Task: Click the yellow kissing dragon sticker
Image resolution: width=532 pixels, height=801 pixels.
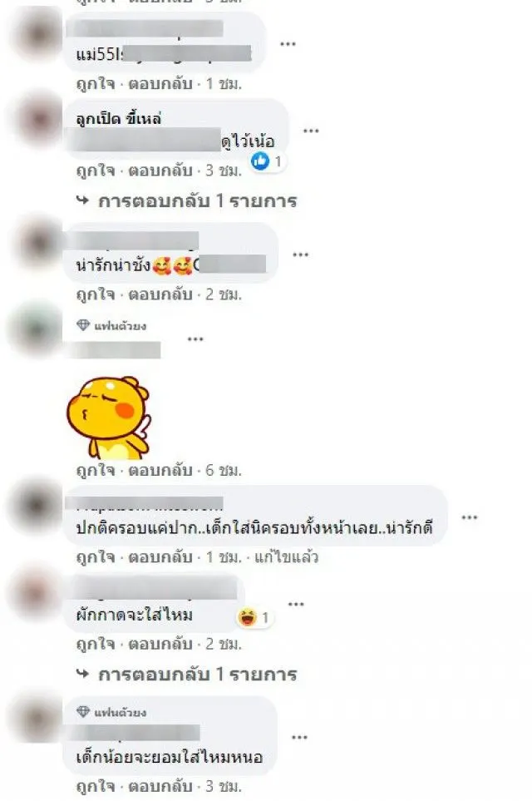Action: (108, 418)
